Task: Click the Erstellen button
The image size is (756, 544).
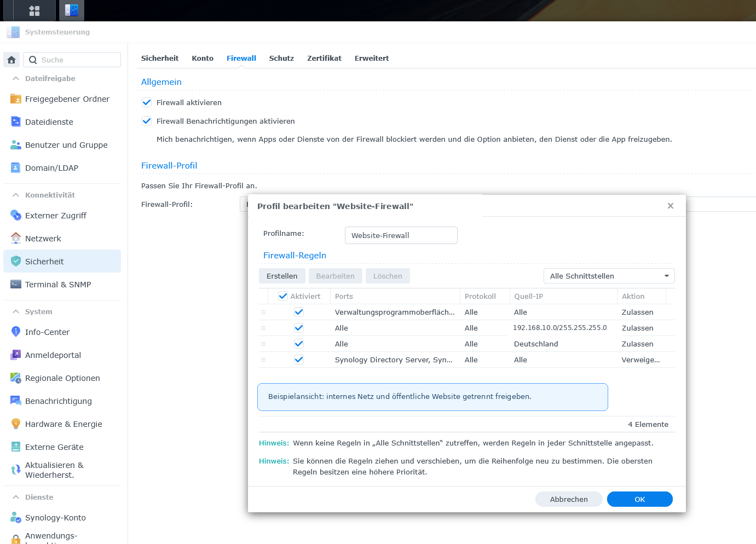Action: pyautogui.click(x=282, y=276)
